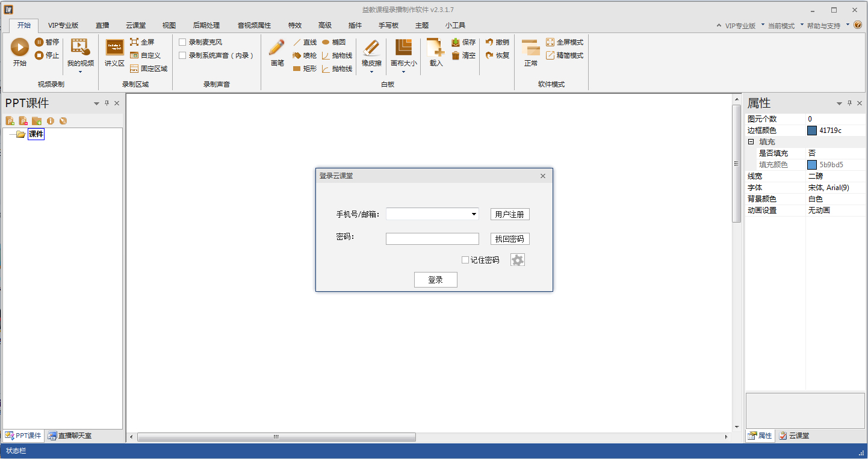Click the orange 开始 record button
The image size is (868, 459).
20,48
